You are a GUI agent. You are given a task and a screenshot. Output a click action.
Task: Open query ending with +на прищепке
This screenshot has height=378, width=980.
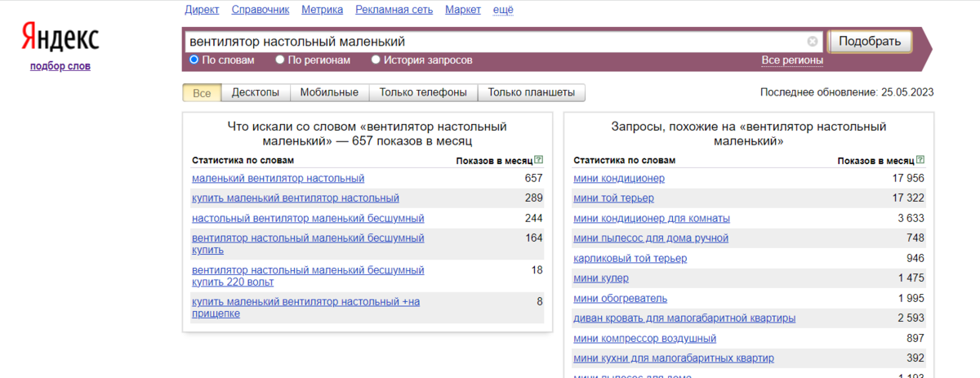tap(305, 307)
